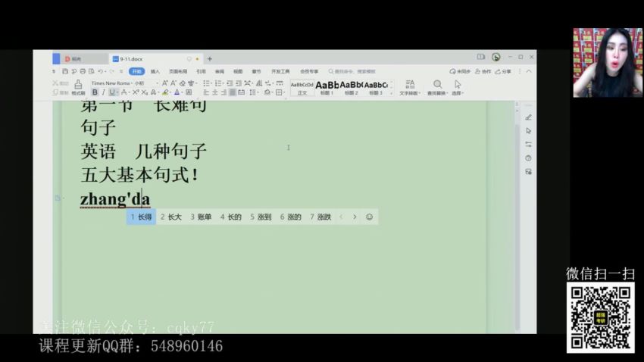Toggle Italic formatting
The height and width of the screenshot is (362, 644).
103,92
